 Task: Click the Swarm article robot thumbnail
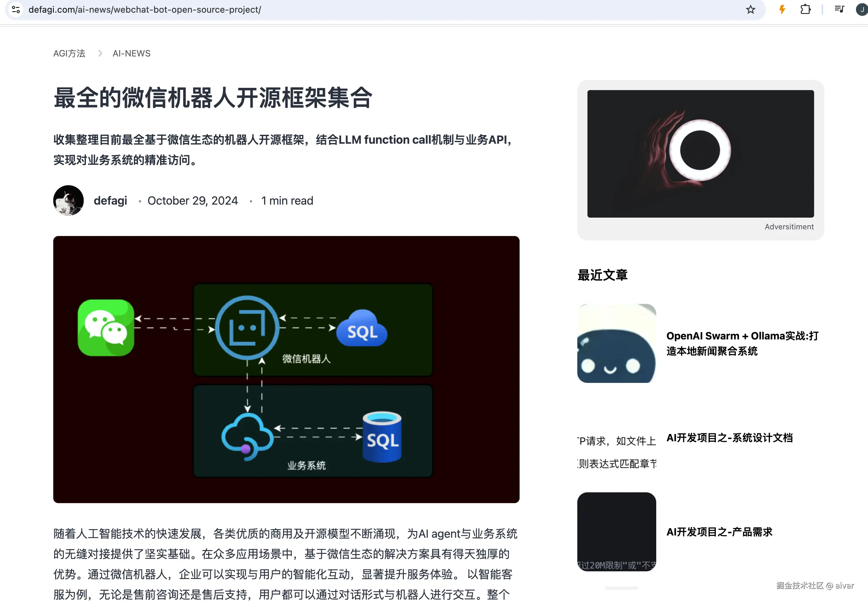[616, 343]
